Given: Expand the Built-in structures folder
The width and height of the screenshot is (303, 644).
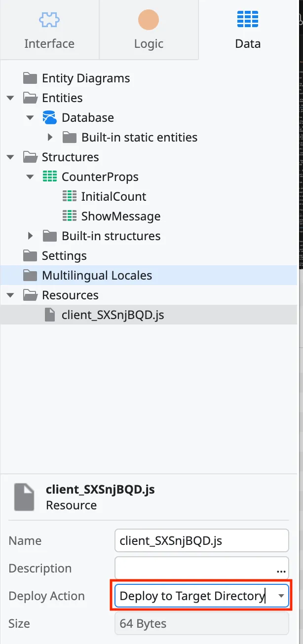Looking at the screenshot, I should click(30, 236).
